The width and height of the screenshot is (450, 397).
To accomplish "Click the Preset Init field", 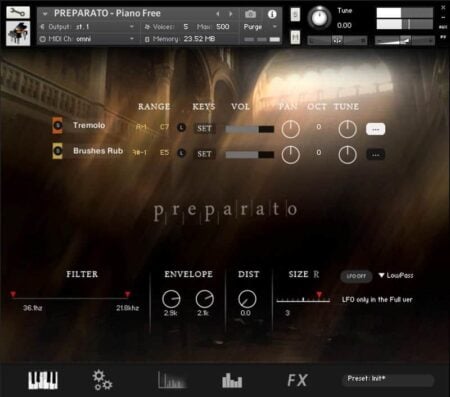I will 388,379.
